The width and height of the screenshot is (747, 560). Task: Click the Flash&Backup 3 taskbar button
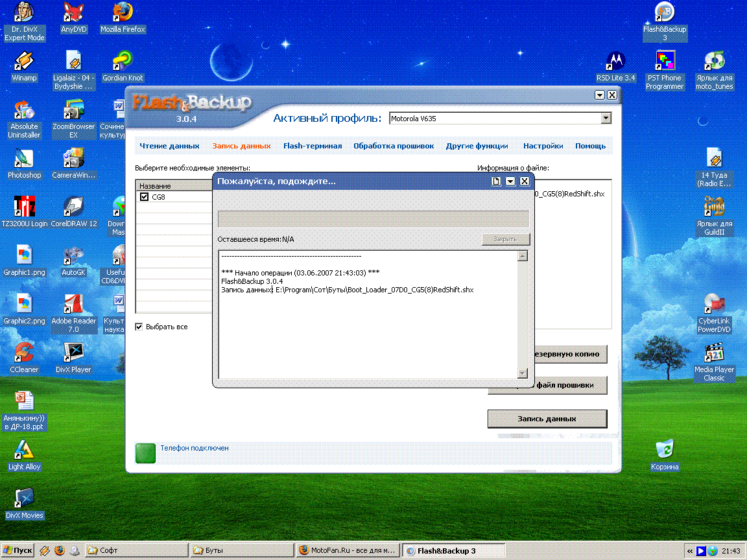[x=453, y=550]
